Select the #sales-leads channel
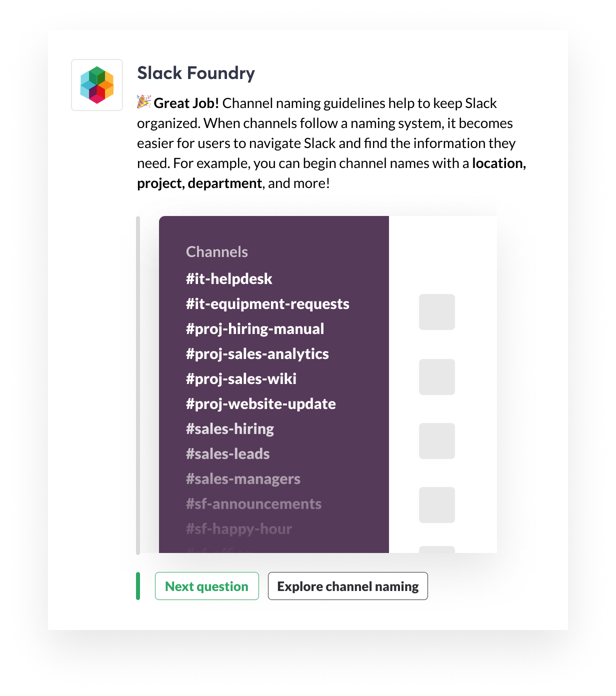This screenshot has height=696, width=616. click(x=228, y=454)
